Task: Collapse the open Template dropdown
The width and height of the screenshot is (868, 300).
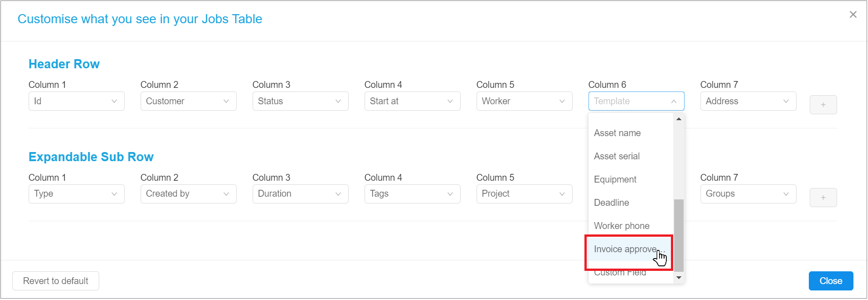Action: (636, 101)
